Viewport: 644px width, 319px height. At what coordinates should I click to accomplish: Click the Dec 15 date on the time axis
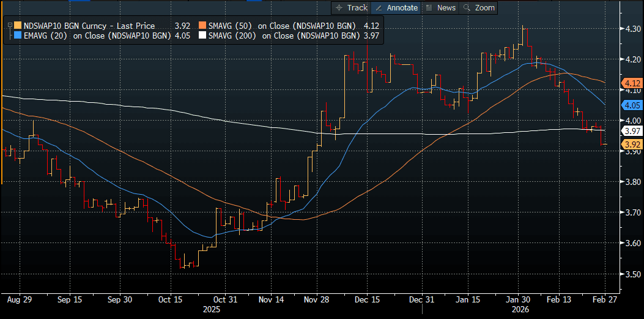pyautogui.click(x=367, y=300)
